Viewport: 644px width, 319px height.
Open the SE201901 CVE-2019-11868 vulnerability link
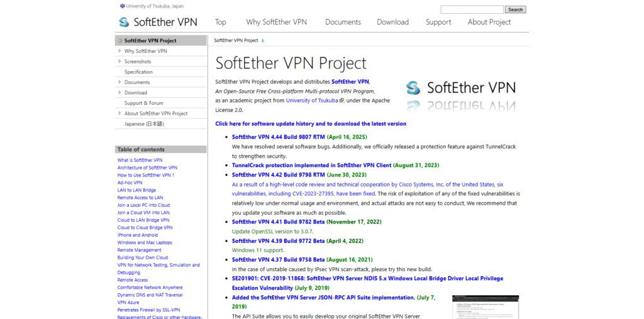(x=367, y=283)
